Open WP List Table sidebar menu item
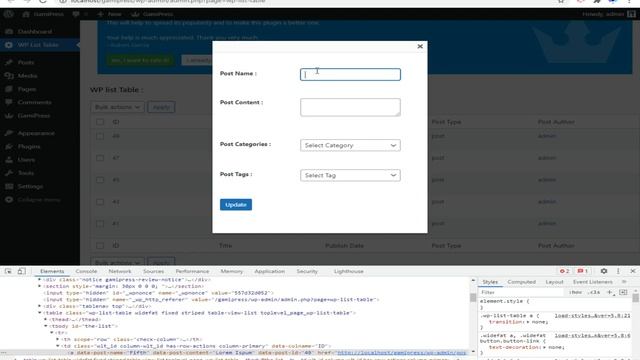 pos(38,45)
